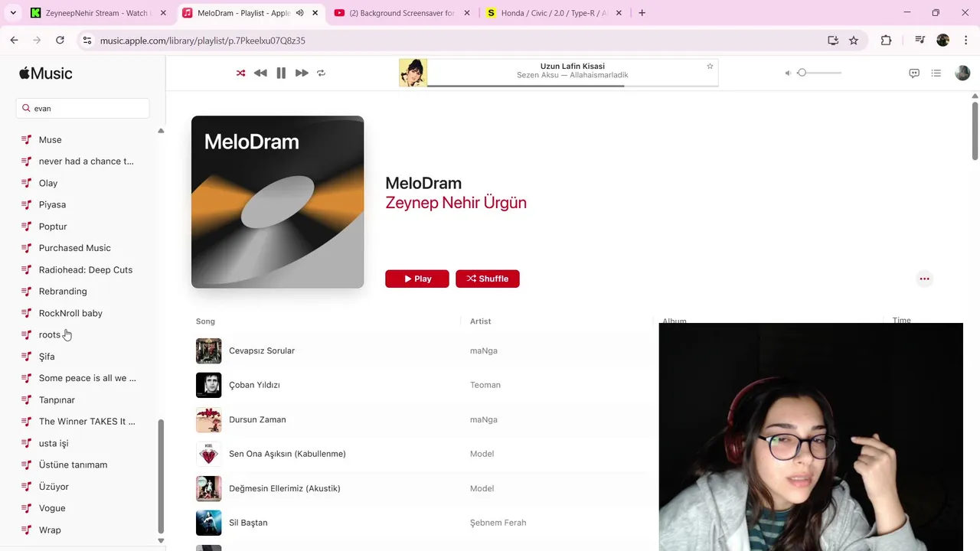Toggle shuffle mode in player controls

pos(240,73)
